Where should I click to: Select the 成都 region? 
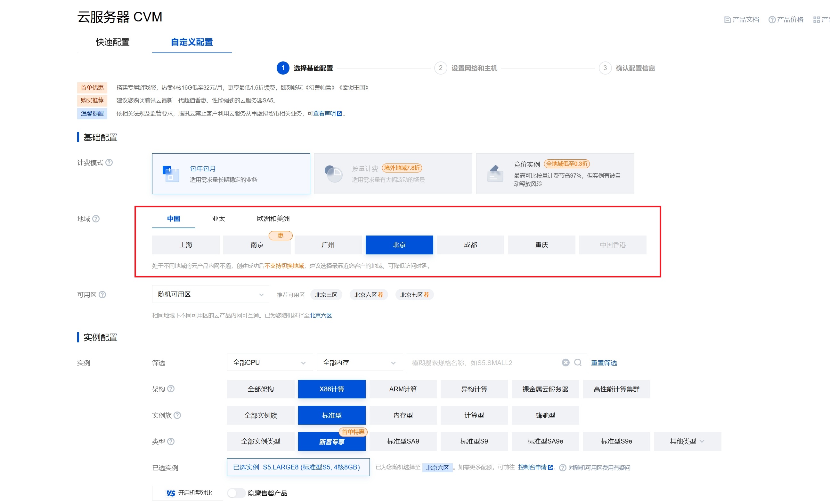(x=471, y=245)
